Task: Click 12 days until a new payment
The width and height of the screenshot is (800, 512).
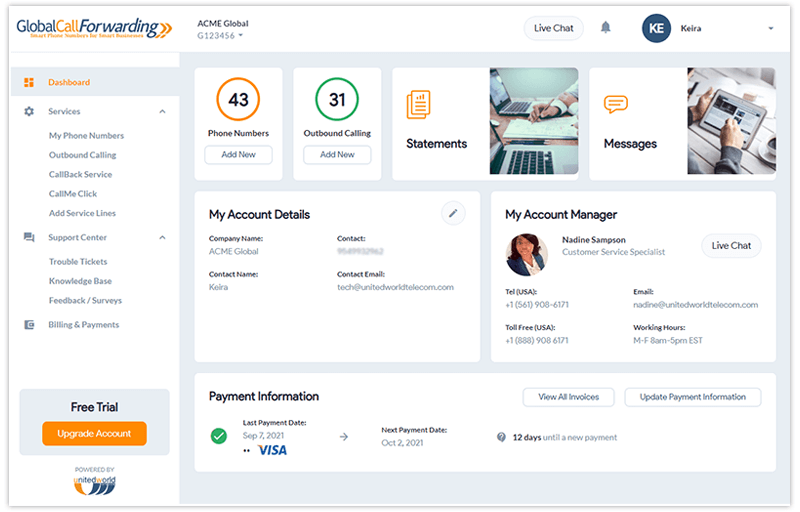Action: point(565,438)
